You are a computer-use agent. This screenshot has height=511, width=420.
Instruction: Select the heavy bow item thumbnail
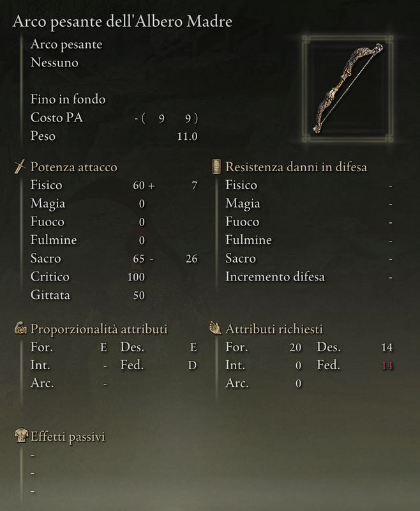(x=347, y=89)
